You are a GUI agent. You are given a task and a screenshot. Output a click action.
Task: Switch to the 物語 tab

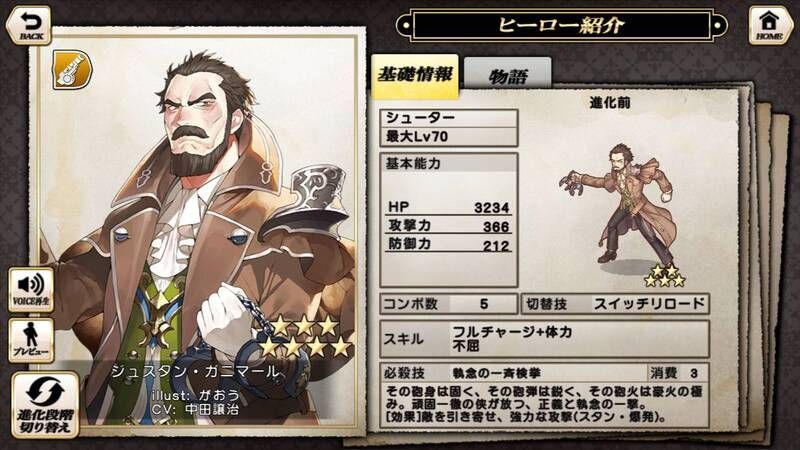(508, 74)
